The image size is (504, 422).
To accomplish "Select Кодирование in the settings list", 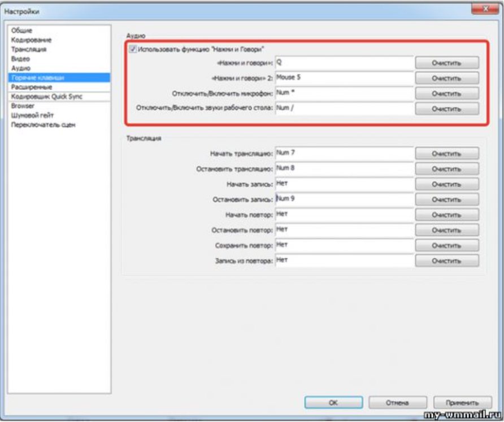I will coord(31,40).
